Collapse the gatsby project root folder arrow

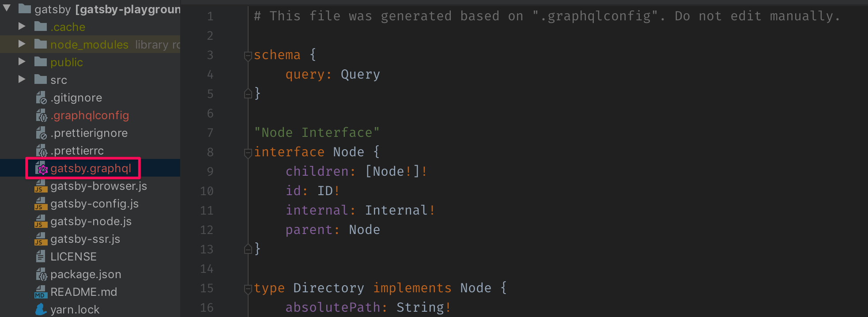point(7,8)
